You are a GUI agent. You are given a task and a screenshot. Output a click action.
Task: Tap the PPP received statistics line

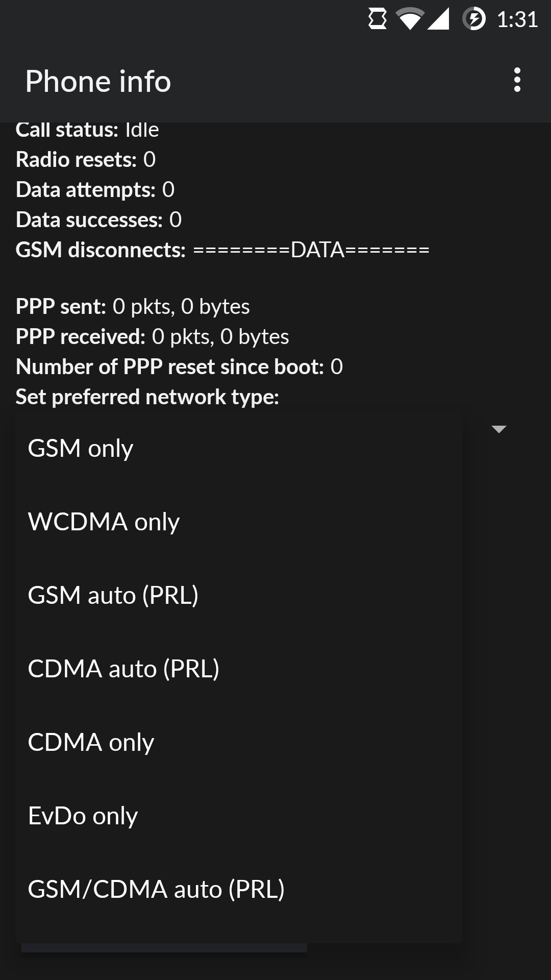pyautogui.click(x=152, y=336)
